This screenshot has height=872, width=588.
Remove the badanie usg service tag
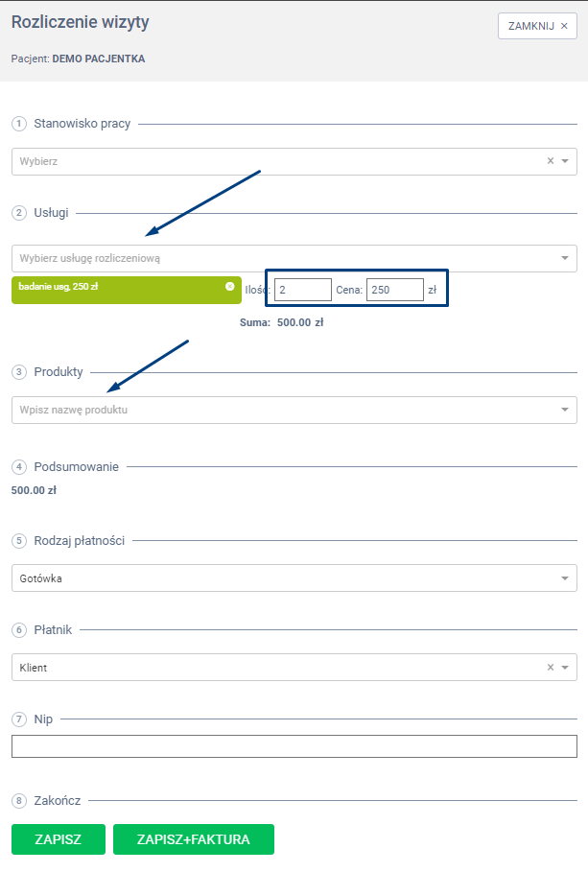(230, 286)
